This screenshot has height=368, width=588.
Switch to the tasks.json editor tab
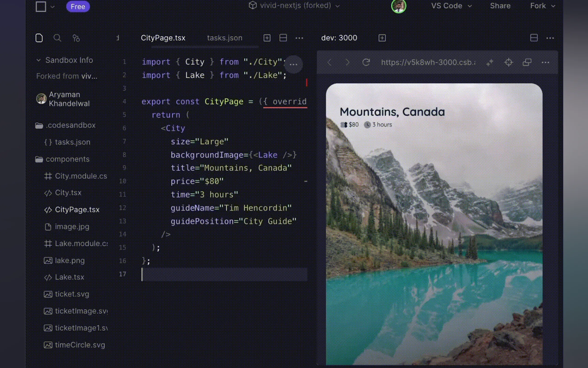[224, 38]
